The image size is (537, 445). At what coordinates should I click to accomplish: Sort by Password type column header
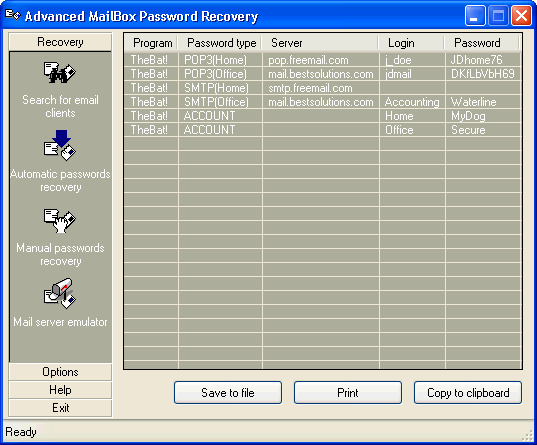[x=220, y=43]
